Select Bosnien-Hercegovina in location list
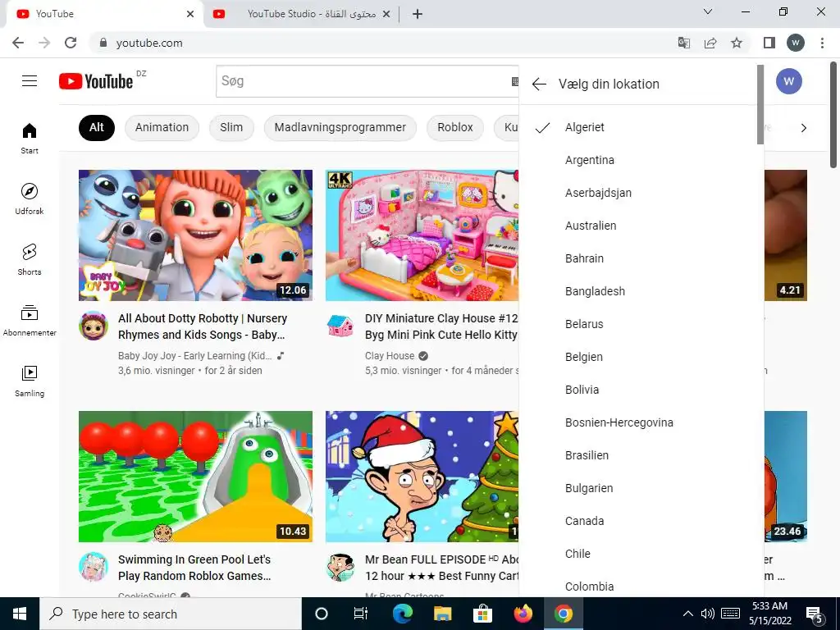This screenshot has height=630, width=840. pos(641,422)
